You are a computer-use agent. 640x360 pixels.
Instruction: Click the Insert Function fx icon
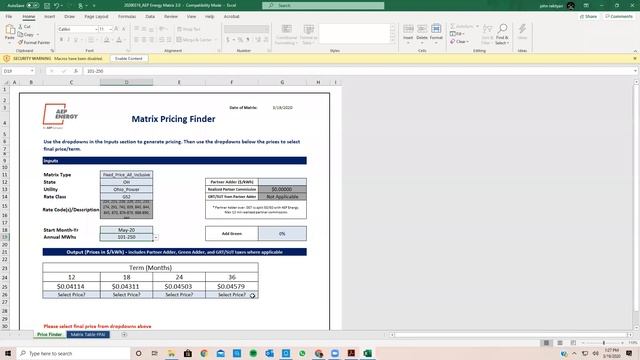(76, 71)
